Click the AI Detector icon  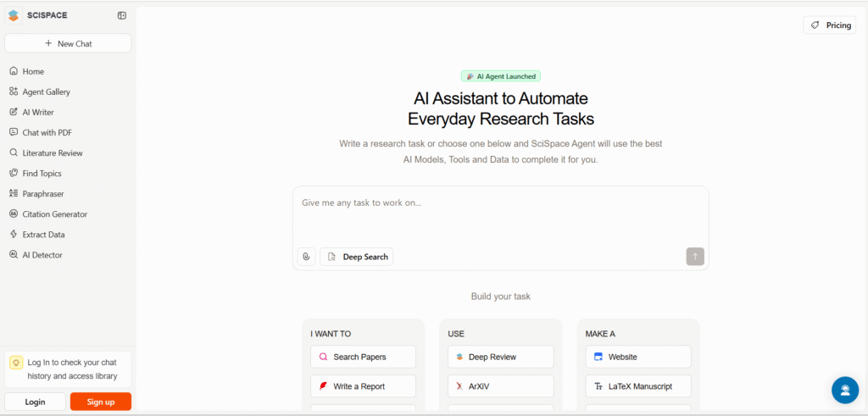tap(14, 255)
